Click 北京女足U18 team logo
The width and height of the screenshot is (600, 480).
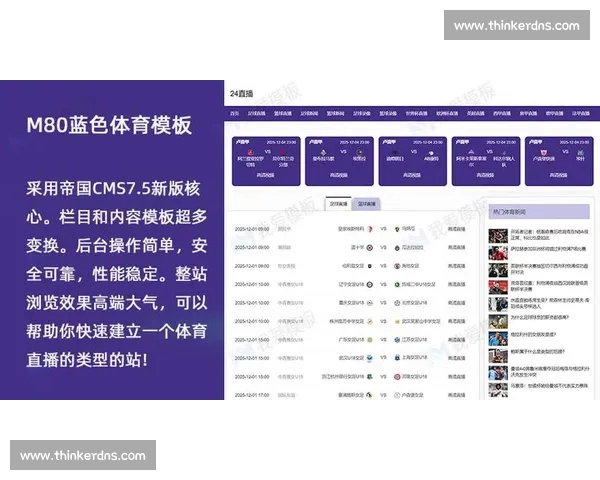397,303
